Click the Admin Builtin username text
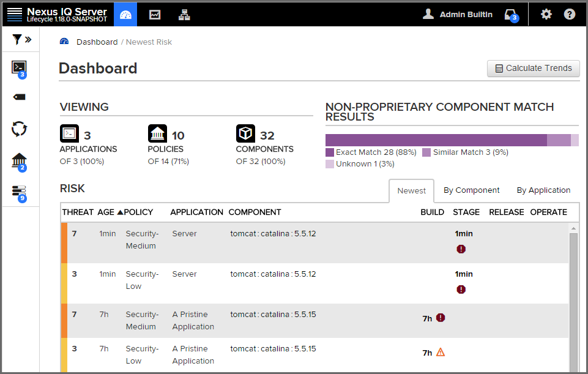Screen dimensions: 588x374 (x=466, y=14)
